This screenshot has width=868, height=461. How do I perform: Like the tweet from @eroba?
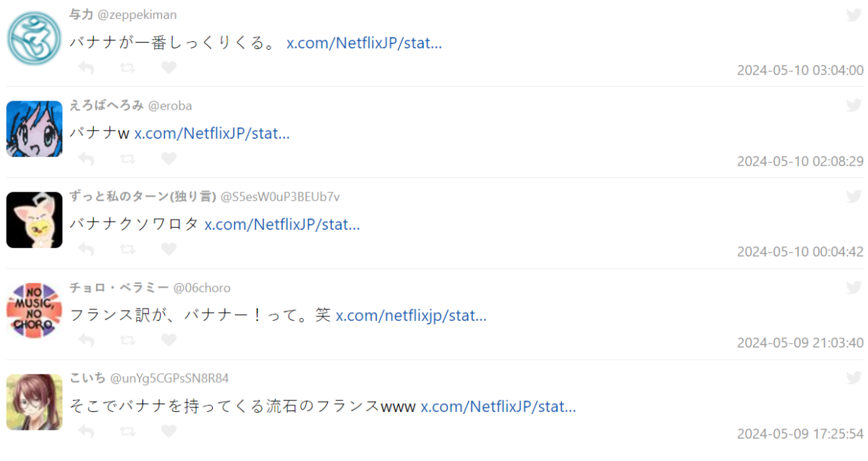169,158
